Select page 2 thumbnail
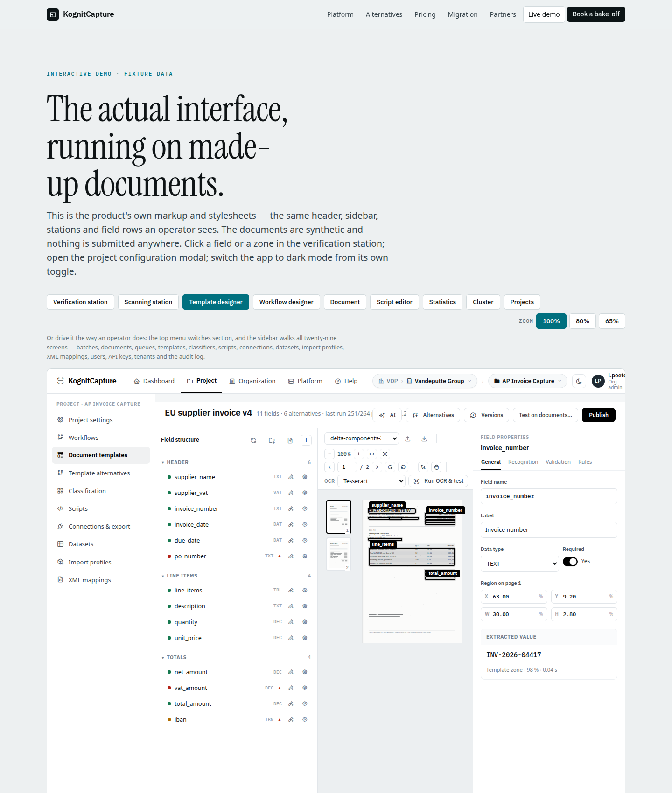The height and width of the screenshot is (793, 672). click(x=339, y=554)
